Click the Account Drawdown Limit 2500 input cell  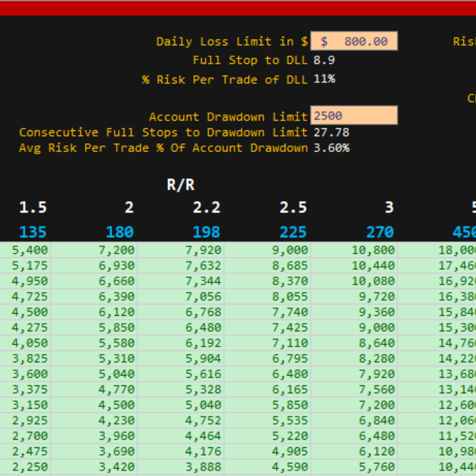point(354,115)
